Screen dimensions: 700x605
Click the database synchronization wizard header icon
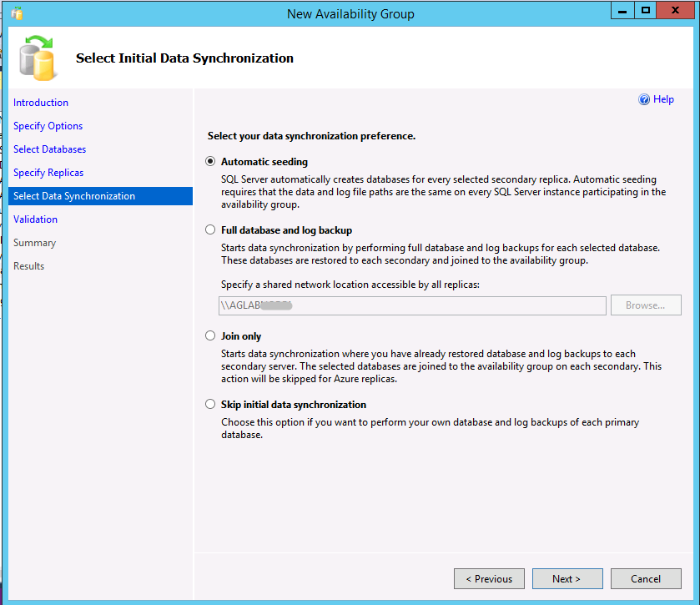[34, 57]
